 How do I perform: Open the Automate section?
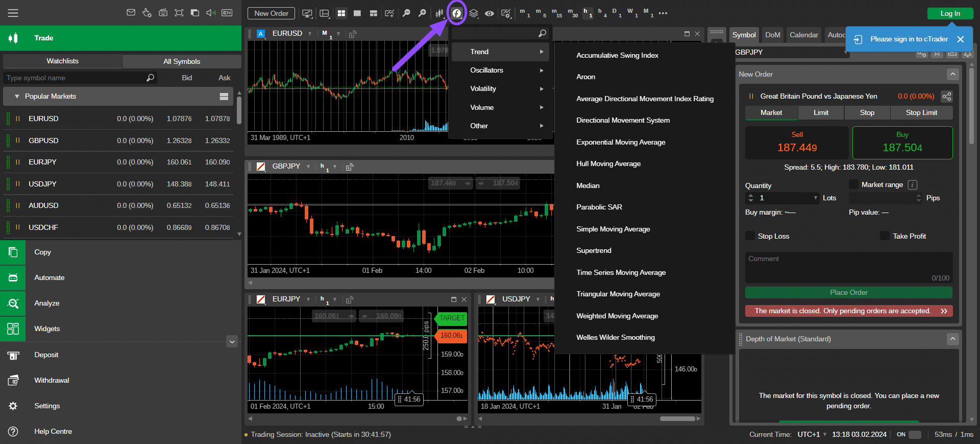point(120,278)
